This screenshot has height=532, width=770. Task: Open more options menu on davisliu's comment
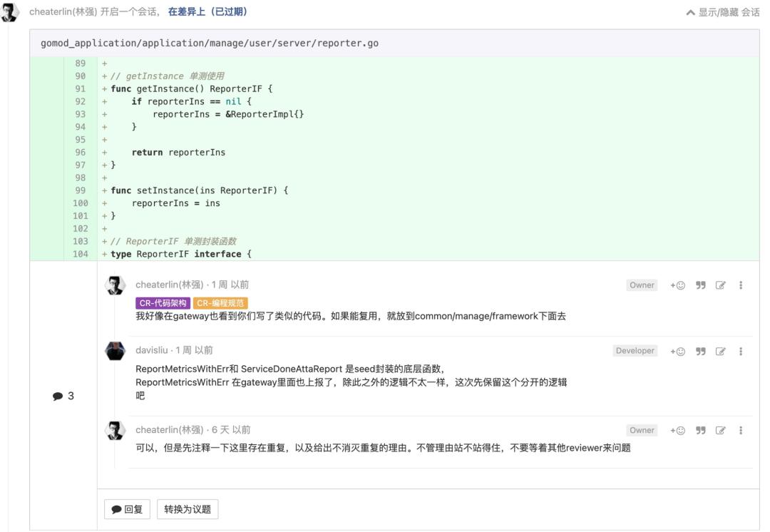(x=741, y=350)
